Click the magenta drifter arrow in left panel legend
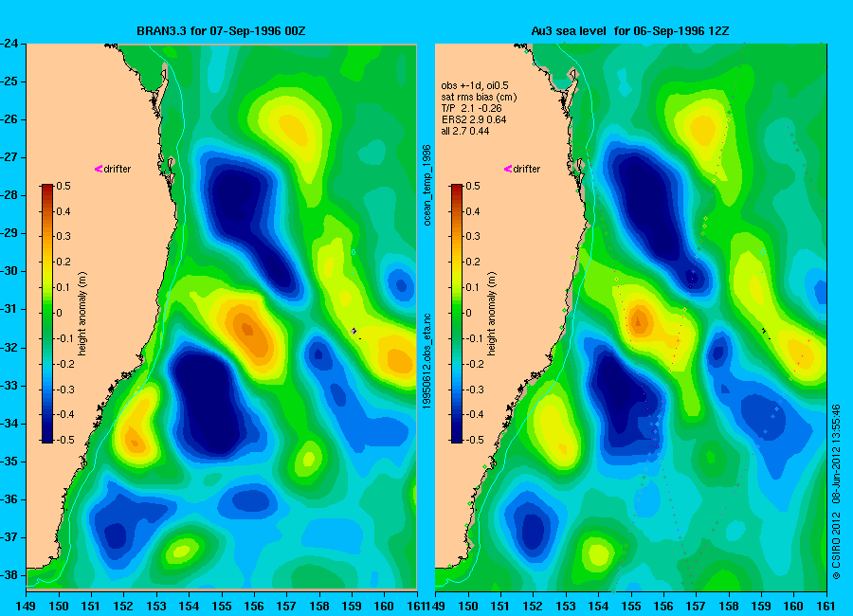This screenshot has height=616, width=853. [99, 169]
